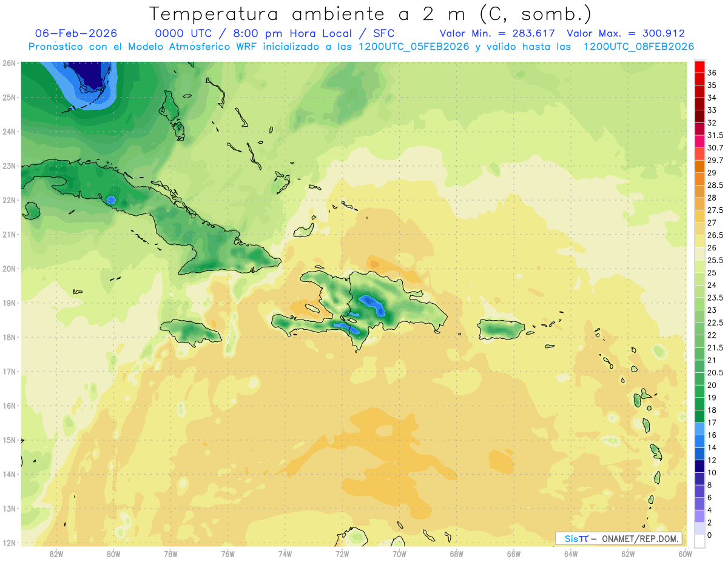Image resolution: width=728 pixels, height=562 pixels.
Task: Click the legend value '20.5'
Action: point(715,372)
